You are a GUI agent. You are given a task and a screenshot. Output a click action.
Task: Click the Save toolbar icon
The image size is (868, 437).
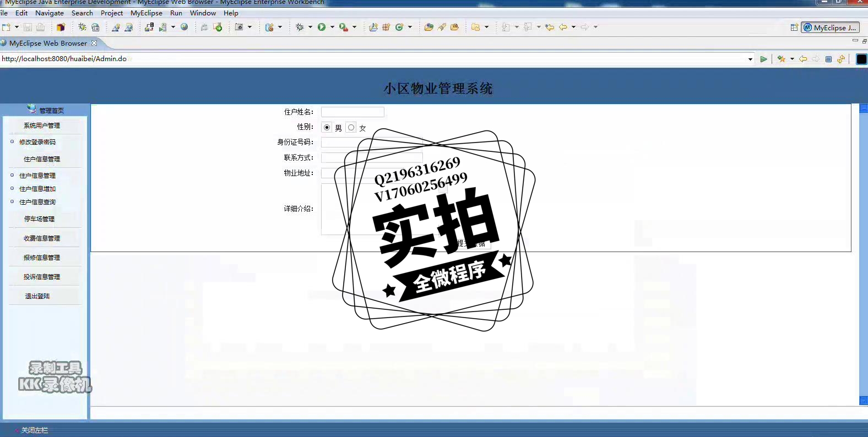[x=28, y=27]
